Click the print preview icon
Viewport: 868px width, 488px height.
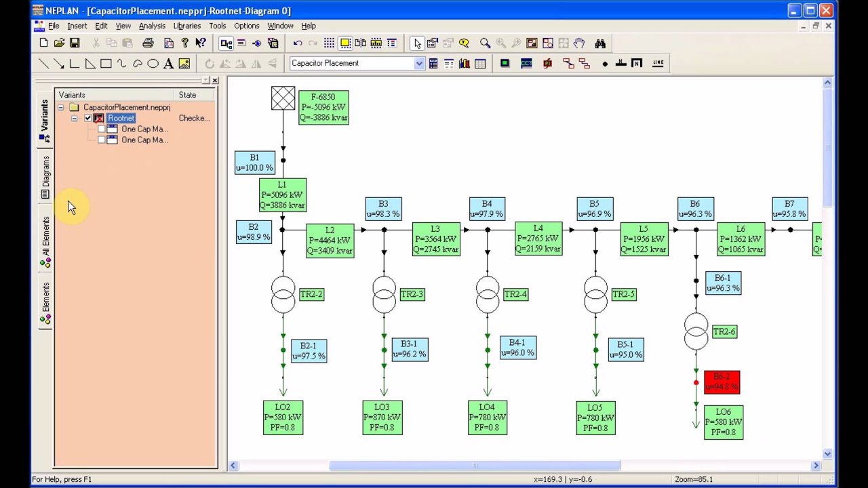(169, 43)
